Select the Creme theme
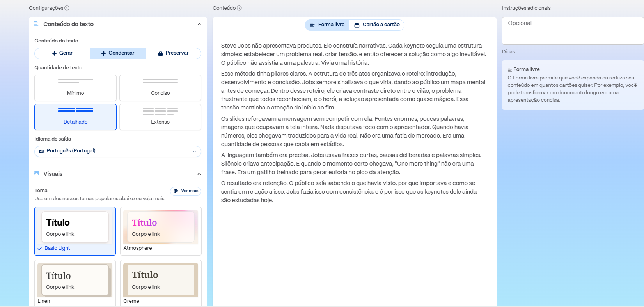The width and height of the screenshot is (644, 307). (x=161, y=283)
